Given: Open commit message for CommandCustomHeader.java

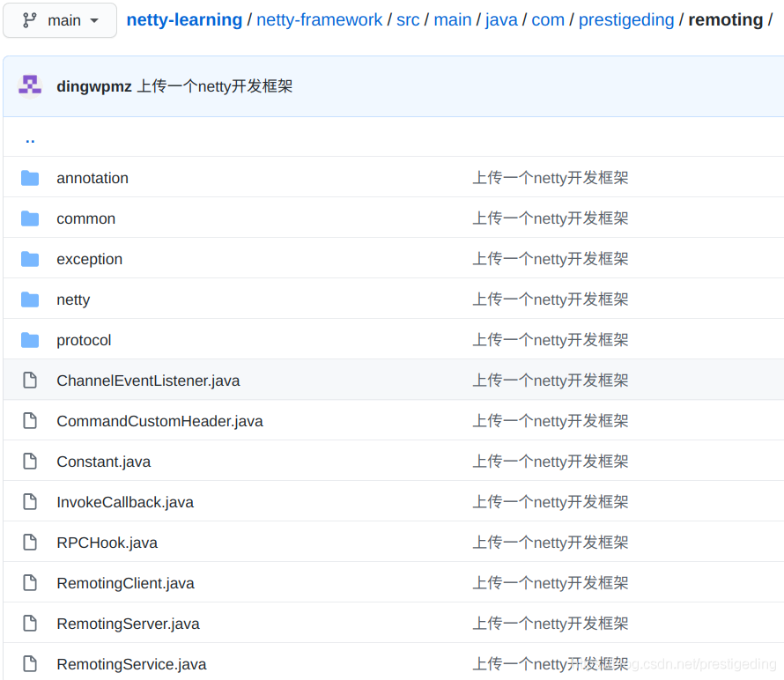Looking at the screenshot, I should (551, 420).
